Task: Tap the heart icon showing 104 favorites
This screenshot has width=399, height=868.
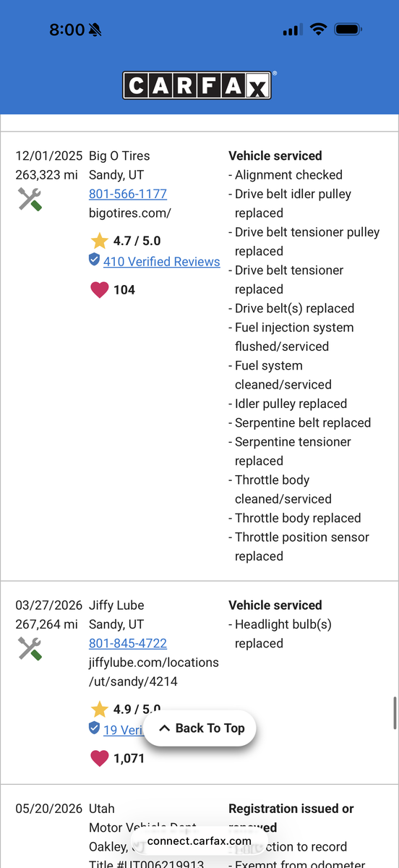Action: click(x=99, y=290)
